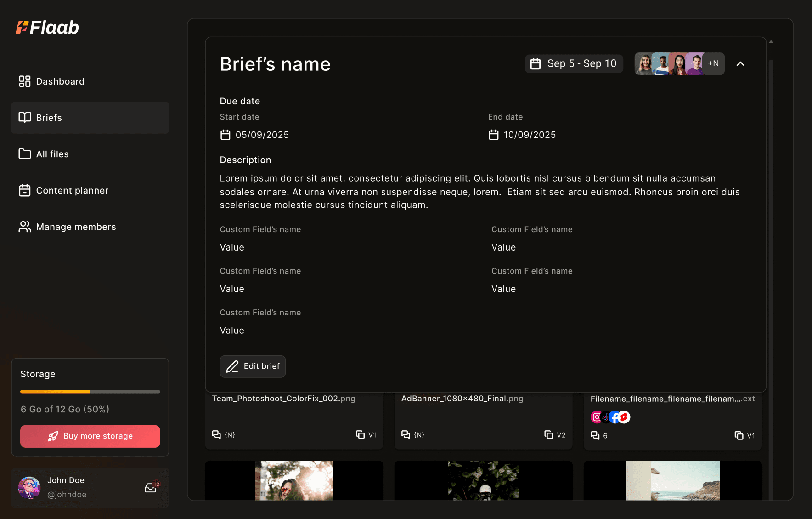Click the storage usage progress bar
812x519 pixels.
coord(90,392)
